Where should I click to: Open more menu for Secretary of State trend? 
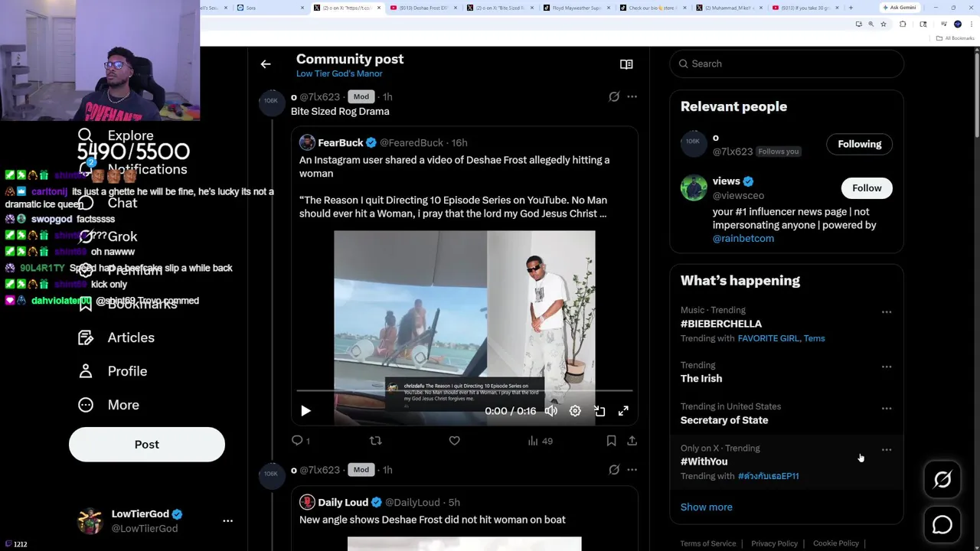point(886,409)
